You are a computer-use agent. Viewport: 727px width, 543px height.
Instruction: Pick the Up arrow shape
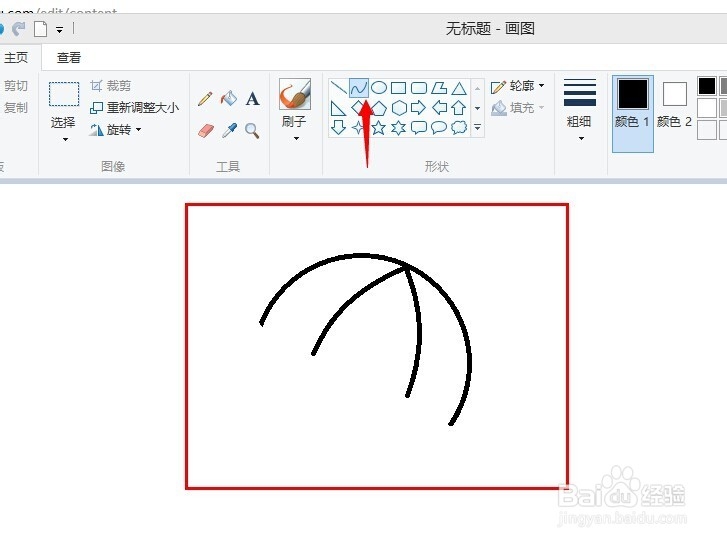[459, 108]
